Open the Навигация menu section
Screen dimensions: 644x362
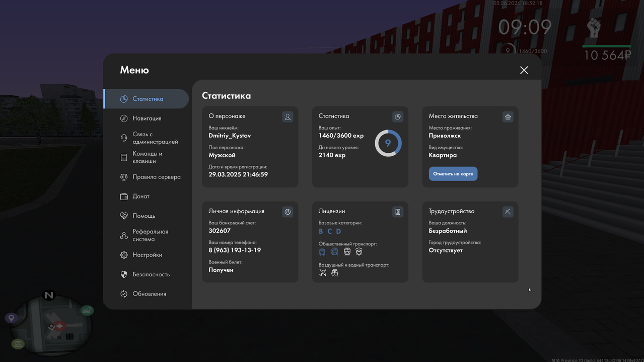click(146, 118)
